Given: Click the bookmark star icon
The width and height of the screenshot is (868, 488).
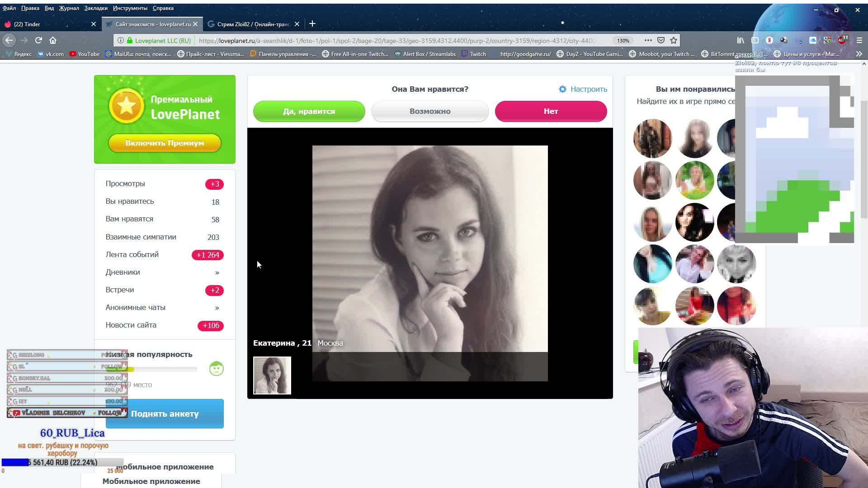Looking at the screenshot, I should [x=674, y=40].
